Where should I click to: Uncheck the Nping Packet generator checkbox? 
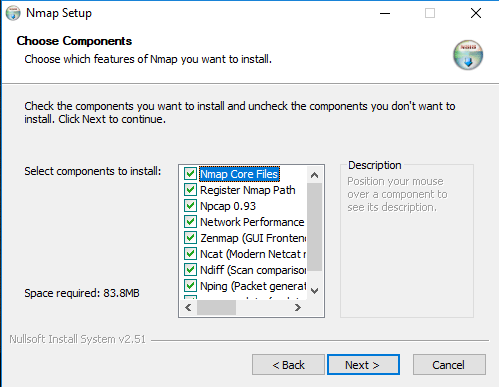click(190, 286)
